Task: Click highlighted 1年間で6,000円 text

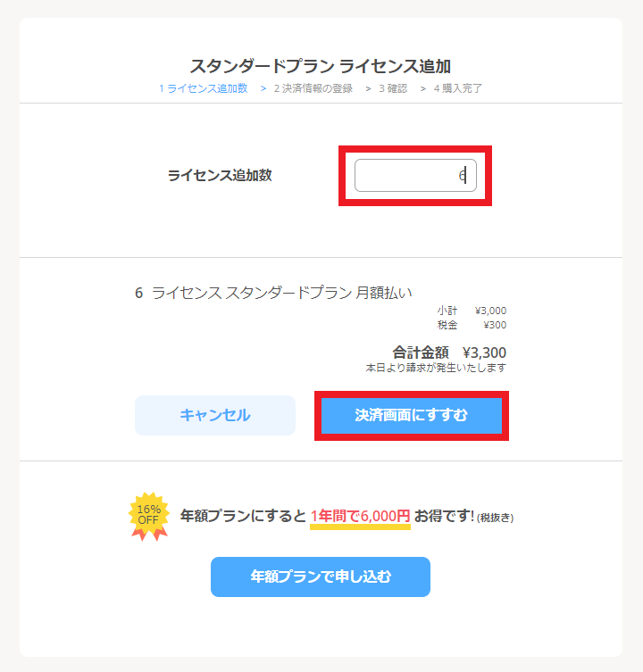Action: [360, 516]
